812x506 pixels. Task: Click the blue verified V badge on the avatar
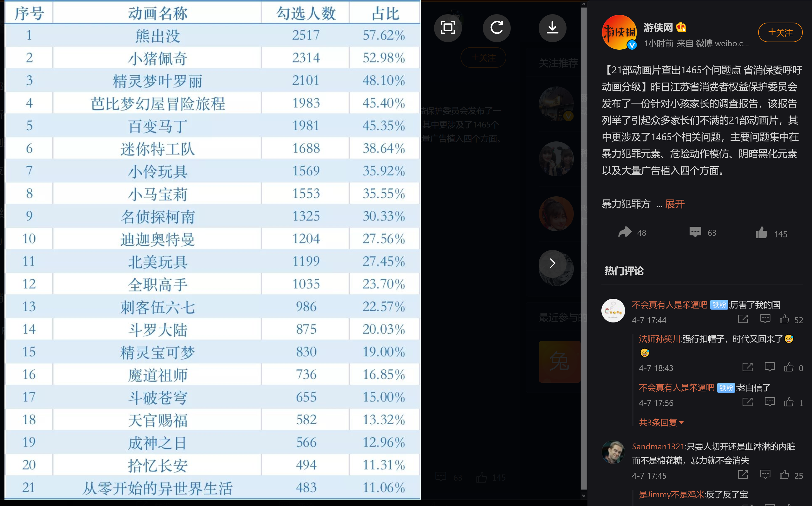632,45
